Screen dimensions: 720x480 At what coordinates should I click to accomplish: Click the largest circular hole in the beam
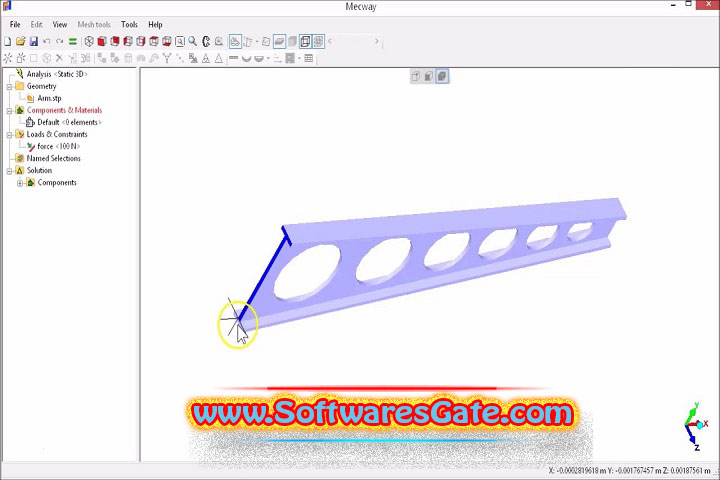(x=307, y=273)
